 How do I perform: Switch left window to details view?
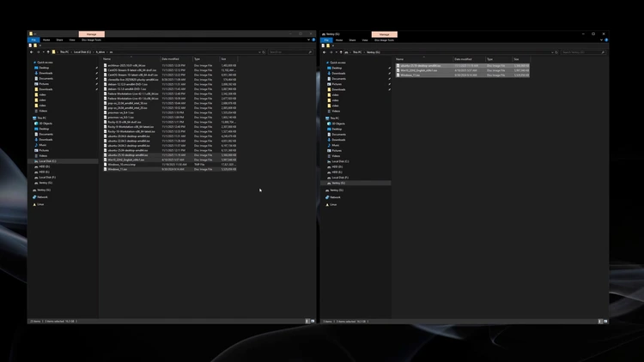click(307, 321)
